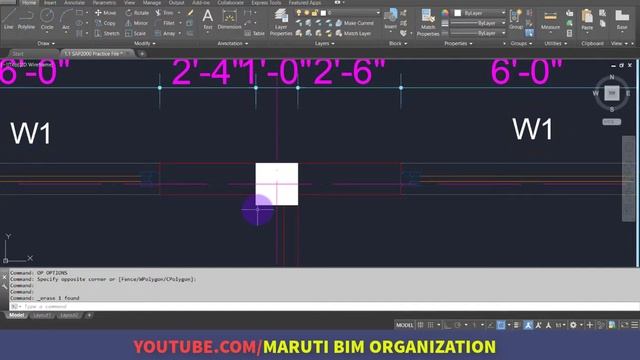The image size is (640, 360).
Task: Activate the Move command
Action: click(x=106, y=13)
